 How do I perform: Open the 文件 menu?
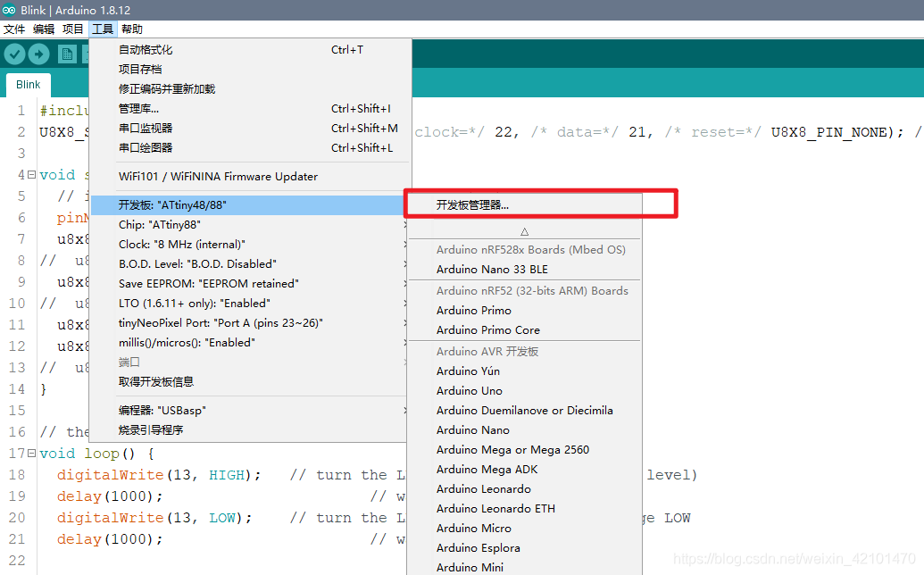coord(14,29)
